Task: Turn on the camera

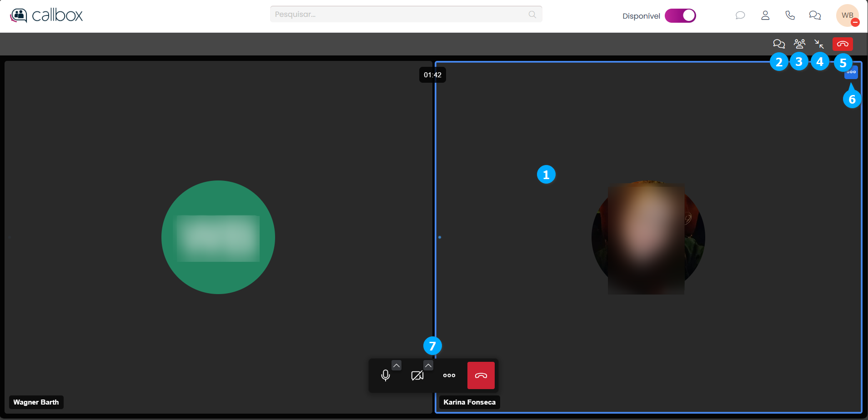Action: click(x=417, y=375)
